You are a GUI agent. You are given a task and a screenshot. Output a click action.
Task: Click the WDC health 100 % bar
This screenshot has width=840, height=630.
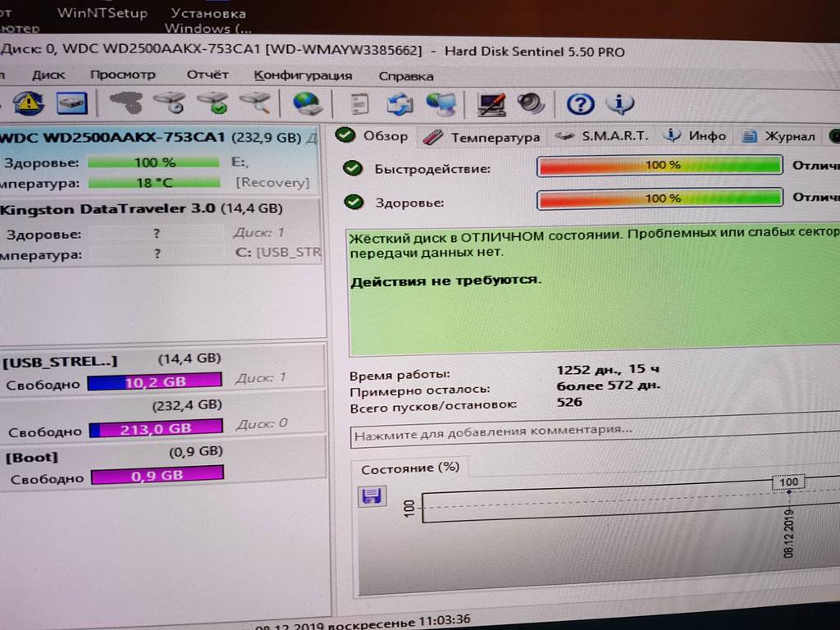(x=154, y=162)
